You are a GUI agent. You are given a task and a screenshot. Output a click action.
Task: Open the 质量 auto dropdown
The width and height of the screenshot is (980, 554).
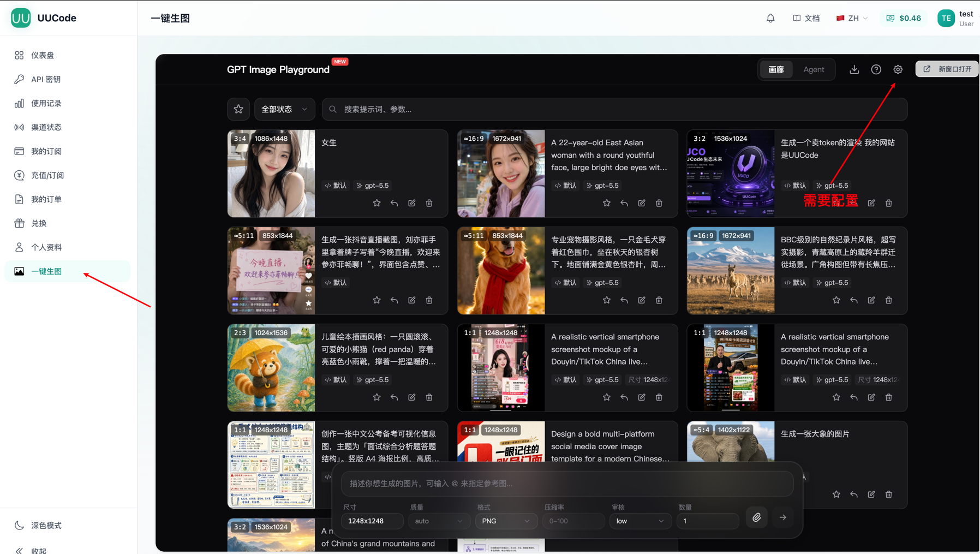coord(439,521)
